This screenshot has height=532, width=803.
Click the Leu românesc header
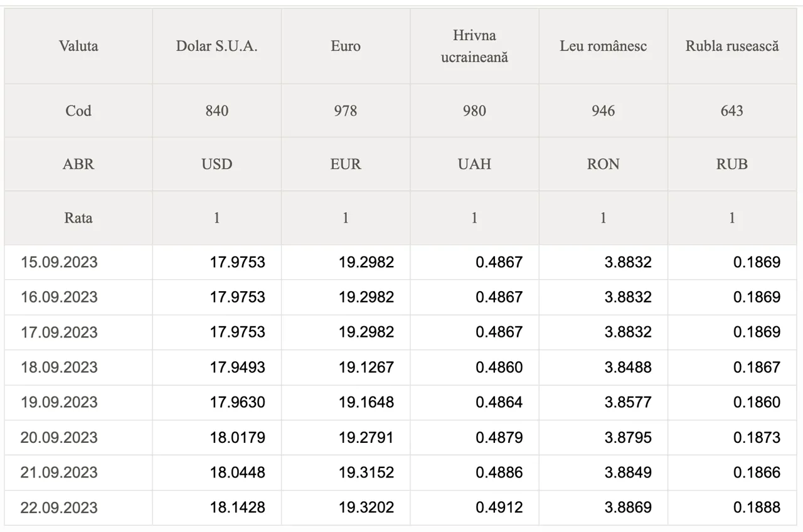coord(603,46)
